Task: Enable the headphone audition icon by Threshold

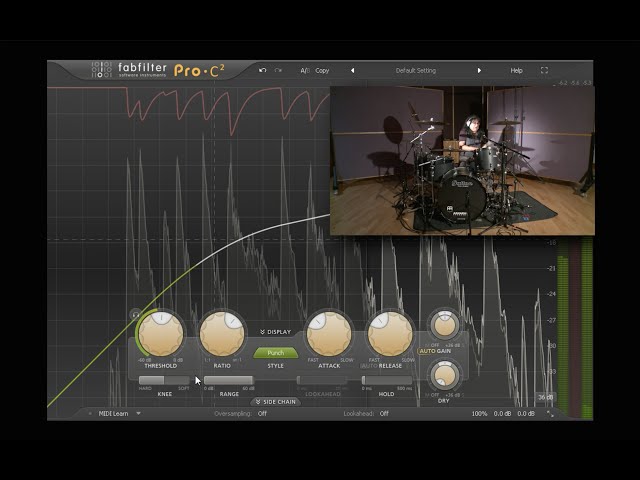Action: coord(135,315)
